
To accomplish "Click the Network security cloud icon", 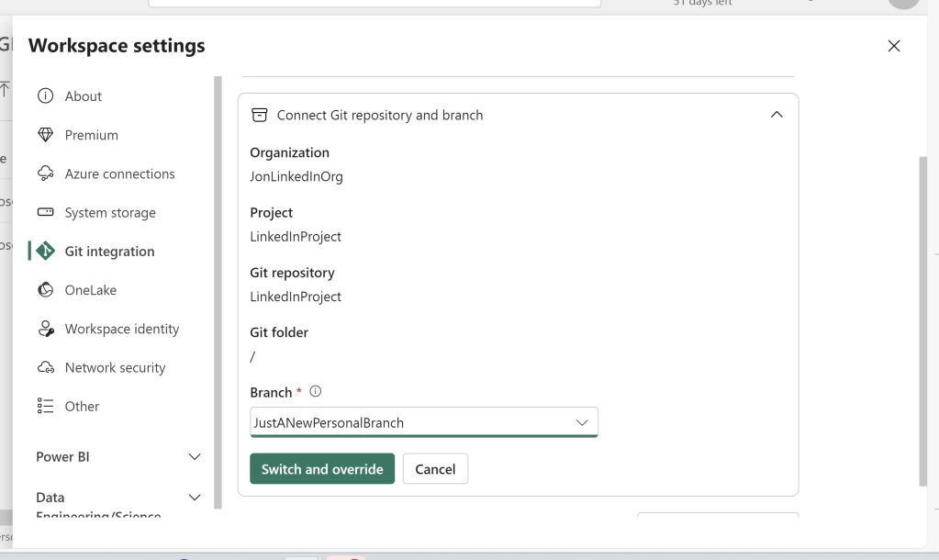I will point(45,367).
